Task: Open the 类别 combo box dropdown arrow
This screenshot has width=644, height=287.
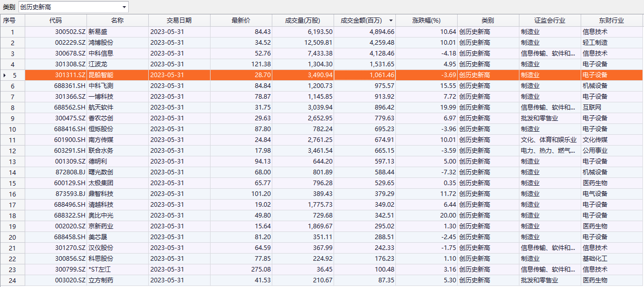Action: click(x=124, y=7)
